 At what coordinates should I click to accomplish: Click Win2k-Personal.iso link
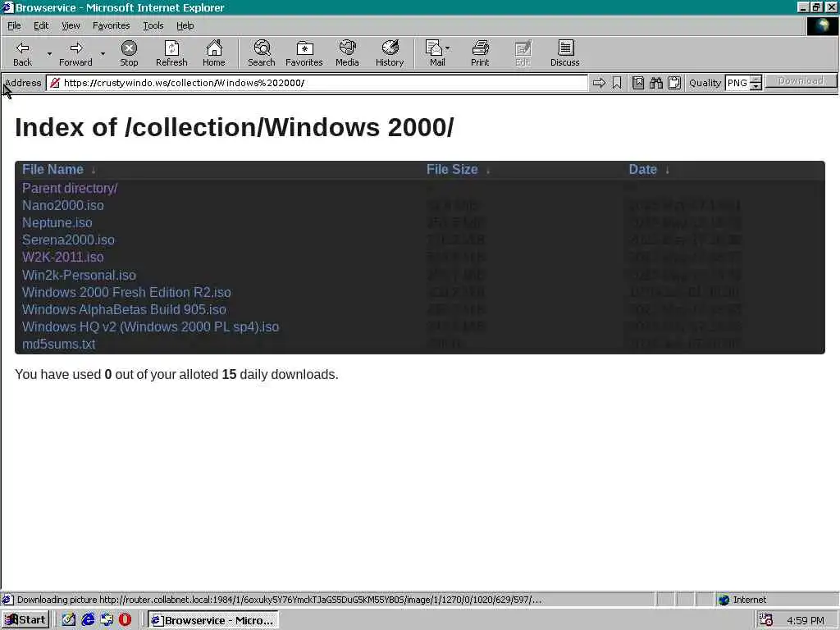point(79,275)
